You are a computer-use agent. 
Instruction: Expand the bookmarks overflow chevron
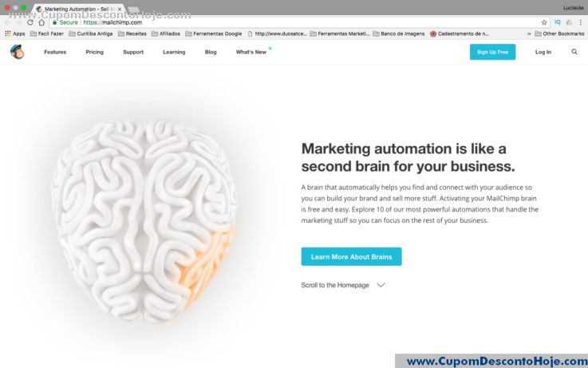coord(529,34)
